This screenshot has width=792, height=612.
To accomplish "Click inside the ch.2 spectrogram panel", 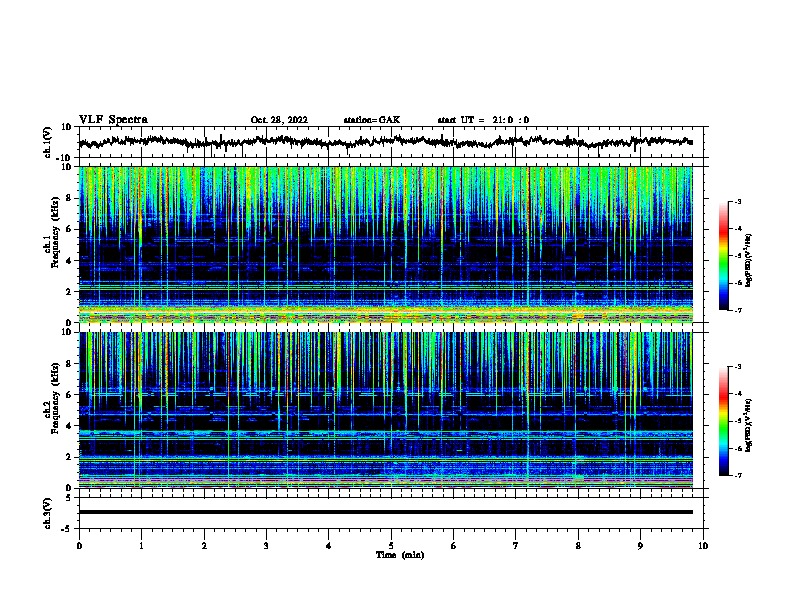I will (x=386, y=410).
